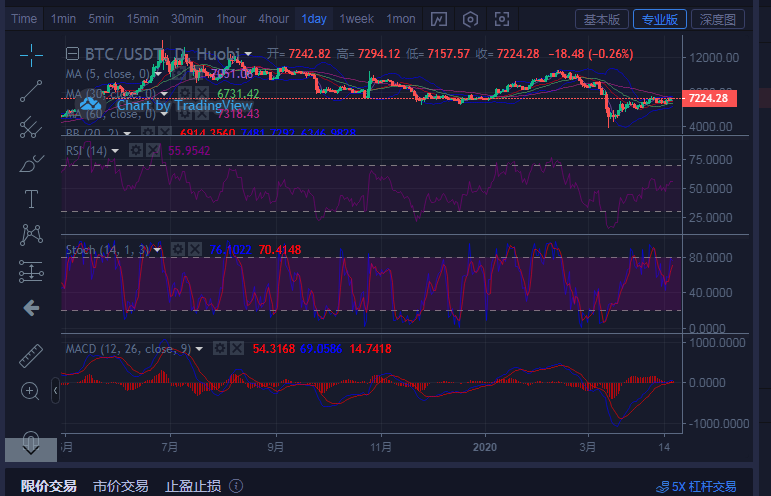Click the 7224.28 current price label
Image resolution: width=771 pixels, height=496 pixels.
point(709,98)
